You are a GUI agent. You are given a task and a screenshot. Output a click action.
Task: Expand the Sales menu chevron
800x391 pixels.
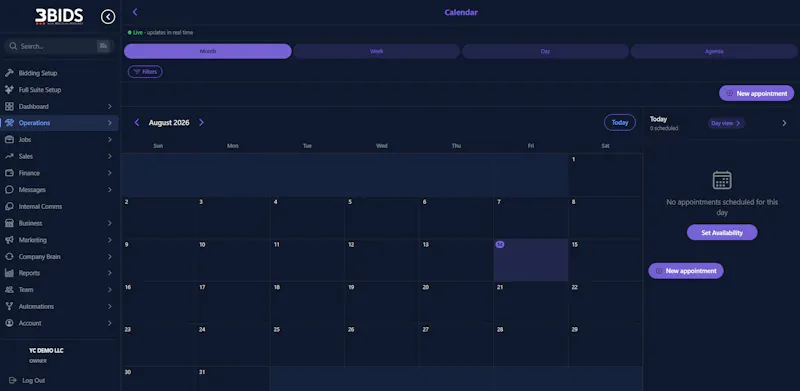coord(110,157)
